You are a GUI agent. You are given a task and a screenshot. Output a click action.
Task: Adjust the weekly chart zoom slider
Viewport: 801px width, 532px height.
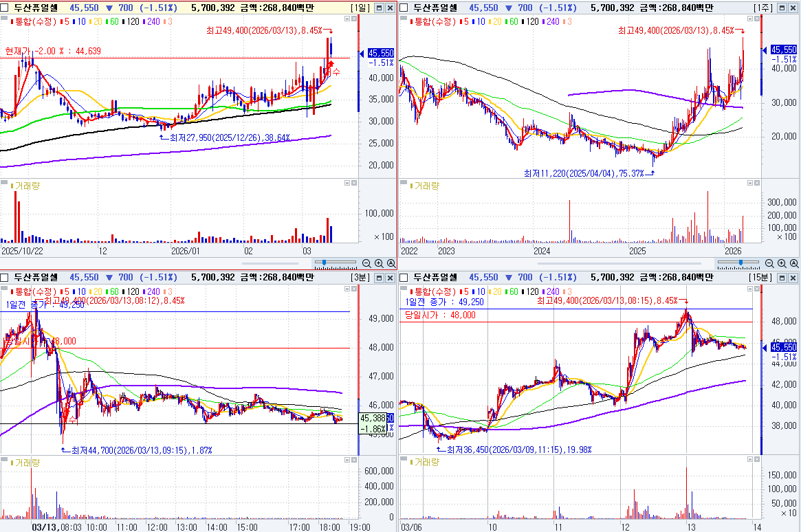[740, 263]
